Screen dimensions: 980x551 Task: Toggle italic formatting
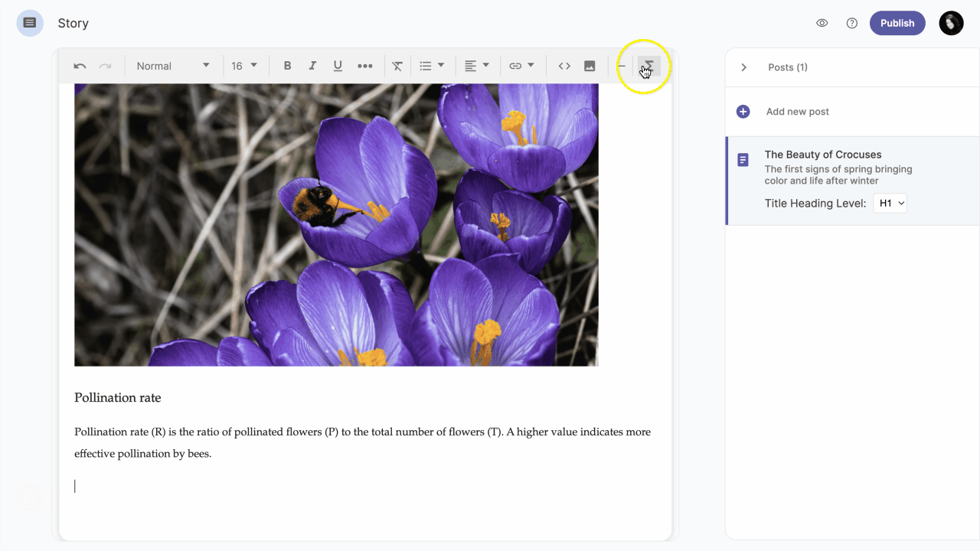coord(312,66)
